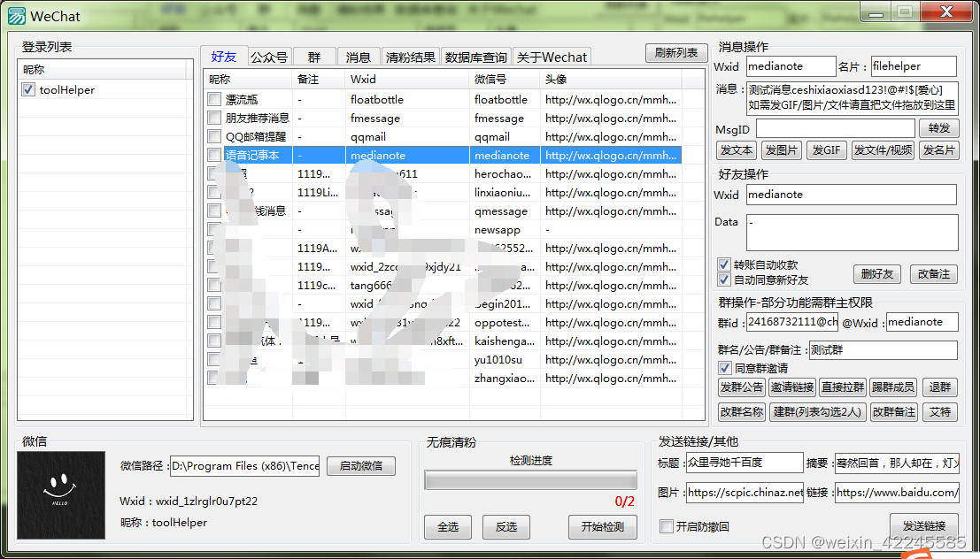Select the qmessage 微信号 cell
Viewport: 980px width, 559px height.
(504, 211)
